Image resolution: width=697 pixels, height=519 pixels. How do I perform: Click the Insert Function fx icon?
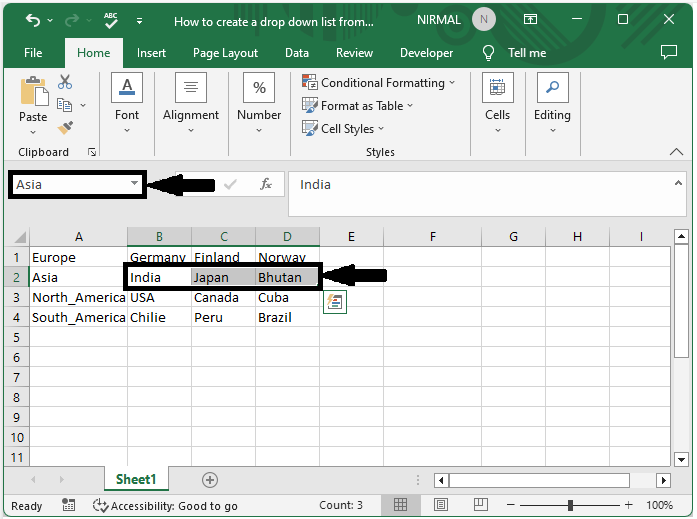click(266, 184)
